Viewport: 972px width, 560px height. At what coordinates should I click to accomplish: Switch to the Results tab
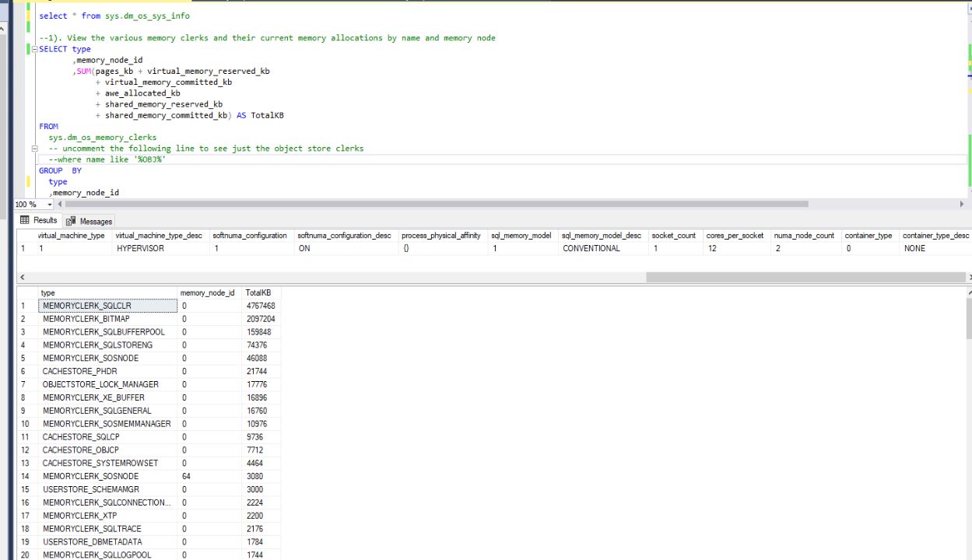point(39,221)
